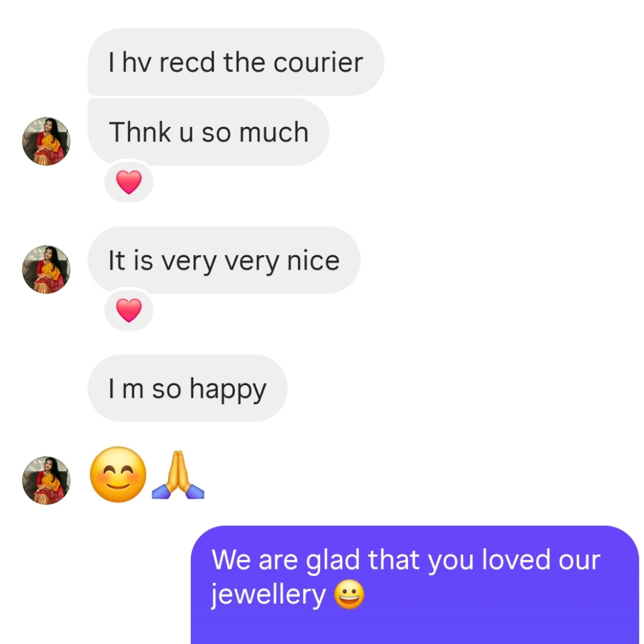Open sender's avatar beside 'Thnk u so much'
This screenshot has height=644, width=644.
pyautogui.click(x=46, y=141)
